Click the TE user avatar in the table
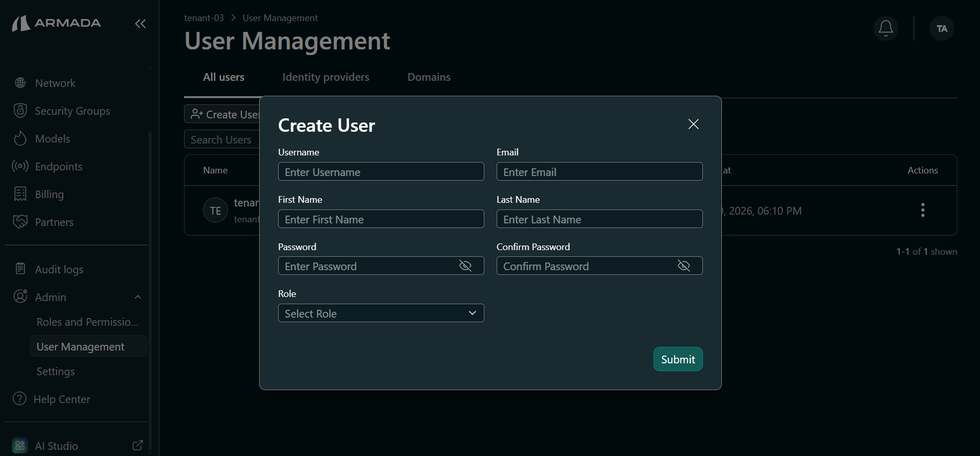This screenshot has height=456, width=980. click(x=215, y=210)
